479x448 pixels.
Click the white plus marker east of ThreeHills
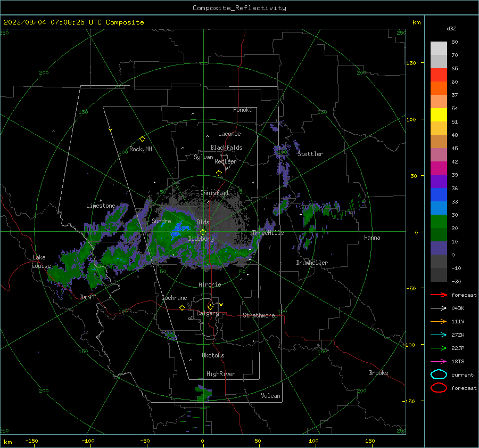click(x=301, y=214)
